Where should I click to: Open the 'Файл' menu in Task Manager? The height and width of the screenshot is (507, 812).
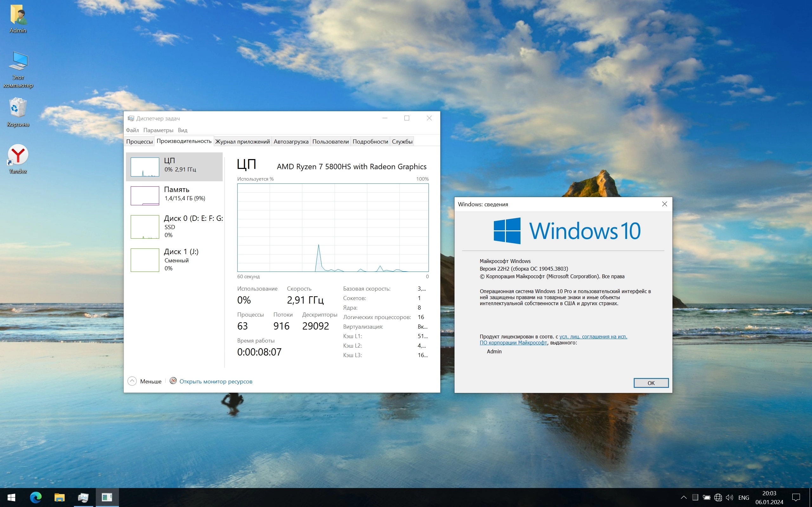coord(132,130)
